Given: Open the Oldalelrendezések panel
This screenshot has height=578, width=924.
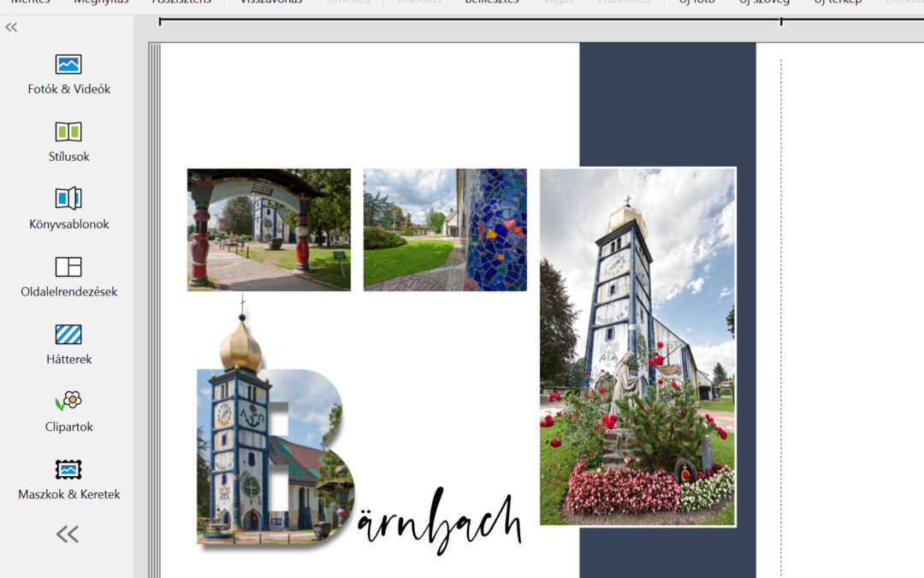Looking at the screenshot, I should tap(68, 277).
